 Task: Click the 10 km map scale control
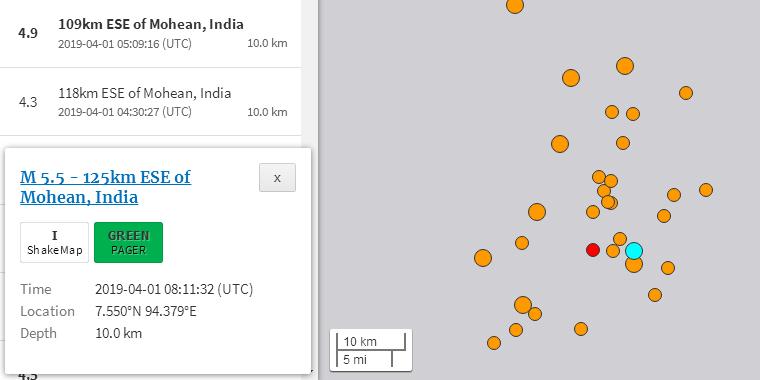point(371,350)
